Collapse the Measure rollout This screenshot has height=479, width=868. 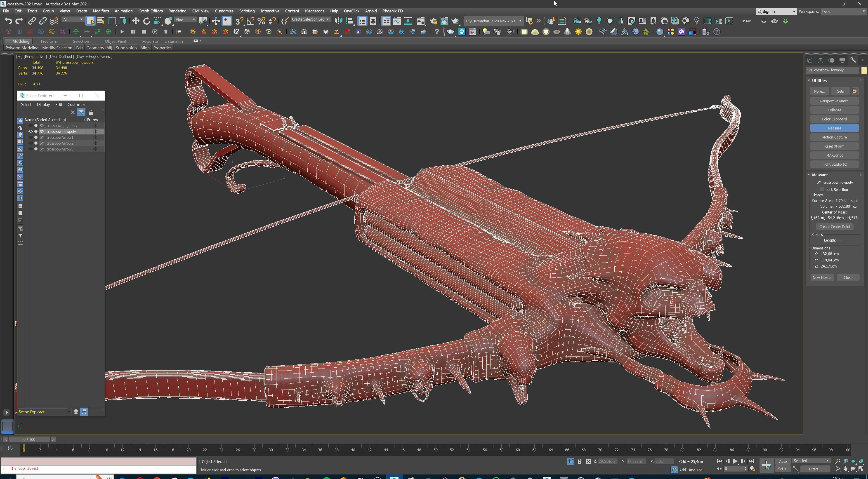809,175
